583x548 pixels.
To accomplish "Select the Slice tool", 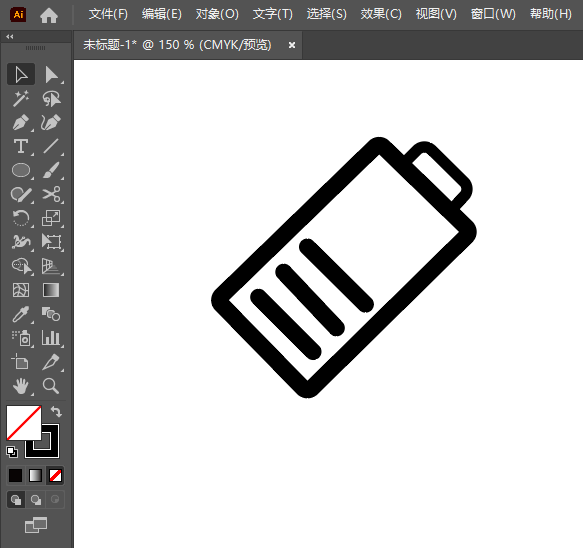I will tap(51, 362).
